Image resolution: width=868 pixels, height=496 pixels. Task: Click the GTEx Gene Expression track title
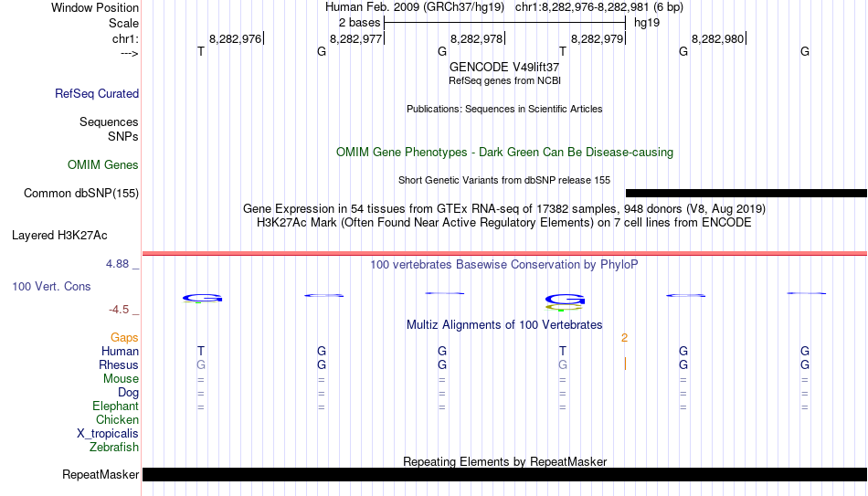504,208
